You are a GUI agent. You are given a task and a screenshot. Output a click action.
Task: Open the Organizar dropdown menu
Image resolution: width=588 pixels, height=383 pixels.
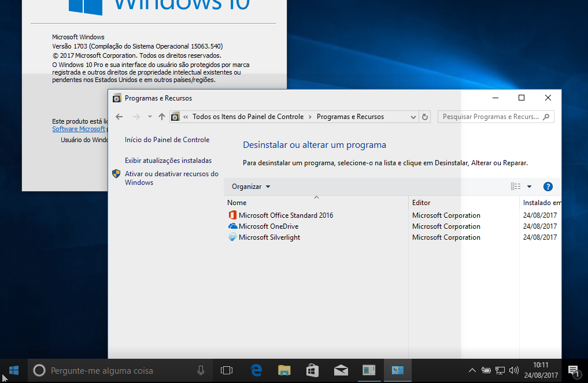click(x=251, y=187)
